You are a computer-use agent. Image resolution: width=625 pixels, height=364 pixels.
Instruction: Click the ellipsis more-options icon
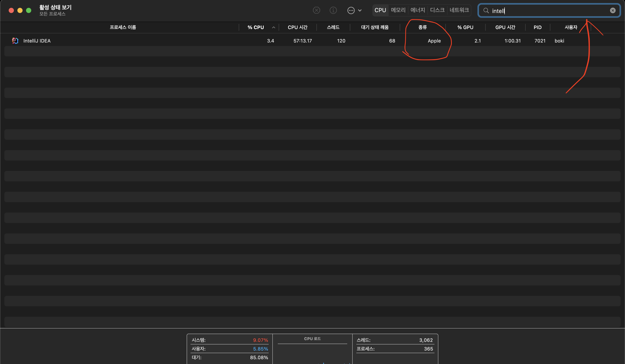point(351,10)
